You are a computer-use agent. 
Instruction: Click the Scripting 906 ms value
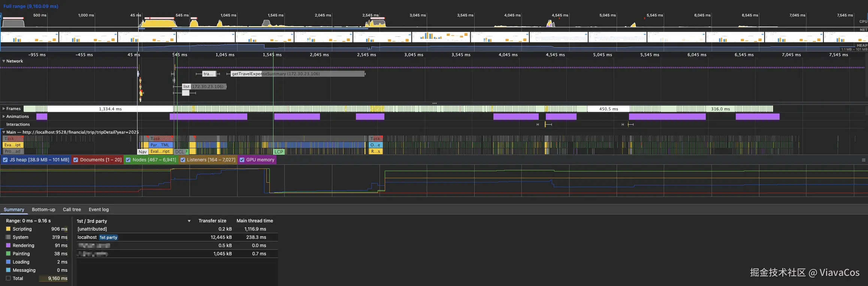[x=59, y=229]
